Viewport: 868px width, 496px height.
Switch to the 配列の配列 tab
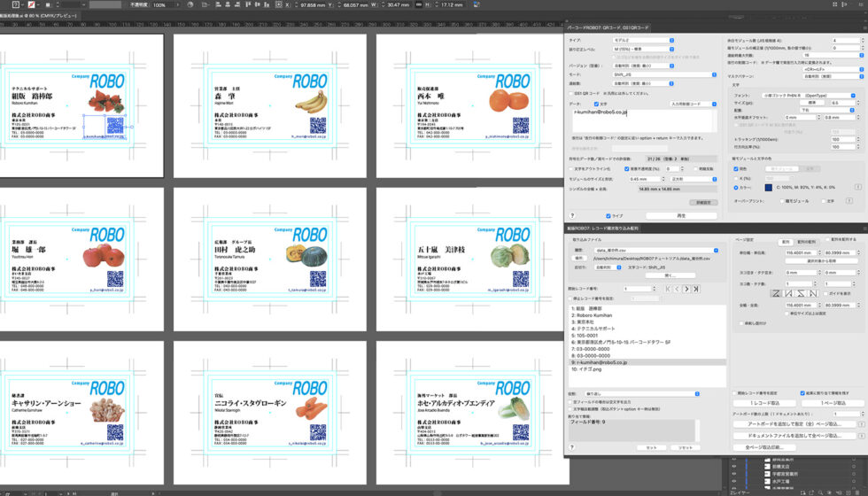coord(806,240)
